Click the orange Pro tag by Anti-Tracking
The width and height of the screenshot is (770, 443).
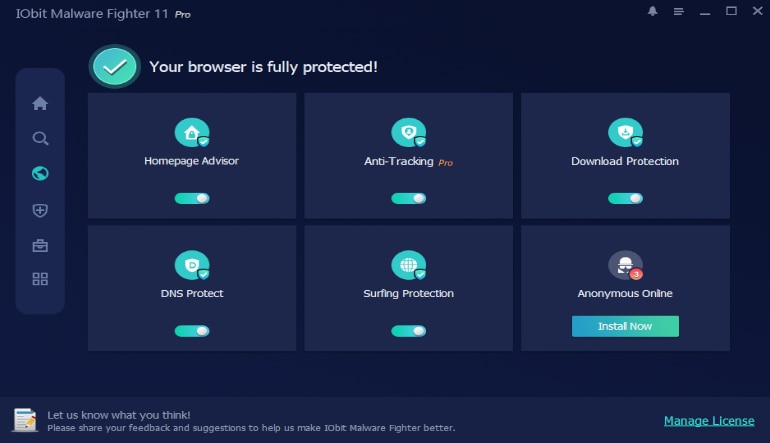tap(445, 163)
